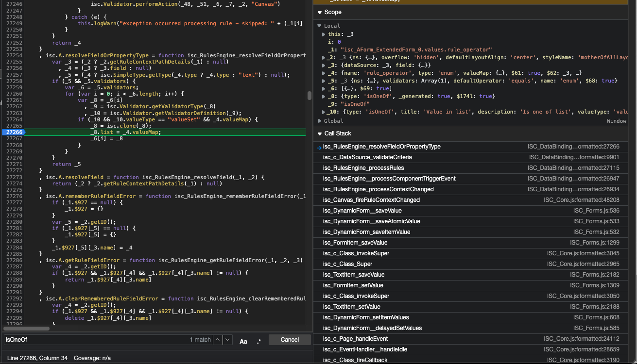Image resolution: width=637 pixels, height=364 pixels.
Task: Click Line 27266, Column 34 status text
Action: 37,358
